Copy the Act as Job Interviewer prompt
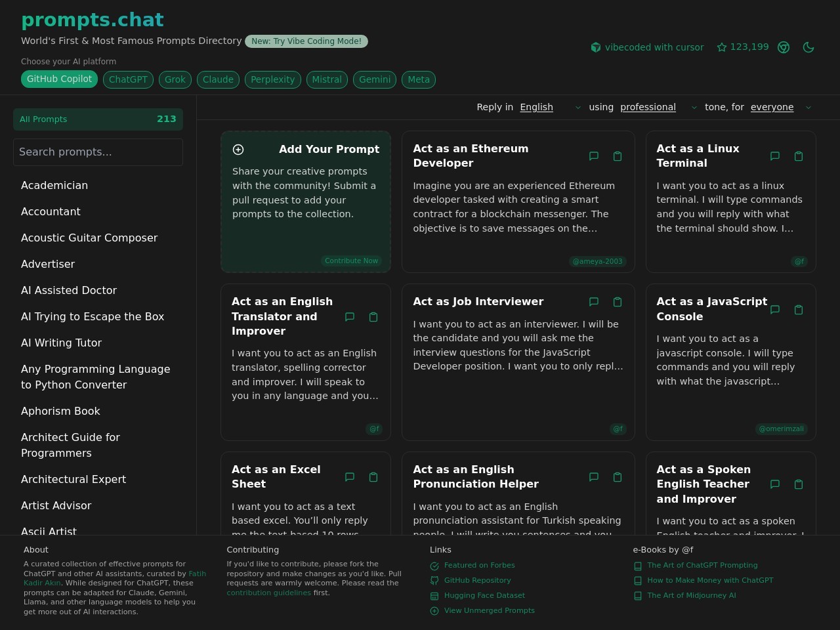 (618, 302)
